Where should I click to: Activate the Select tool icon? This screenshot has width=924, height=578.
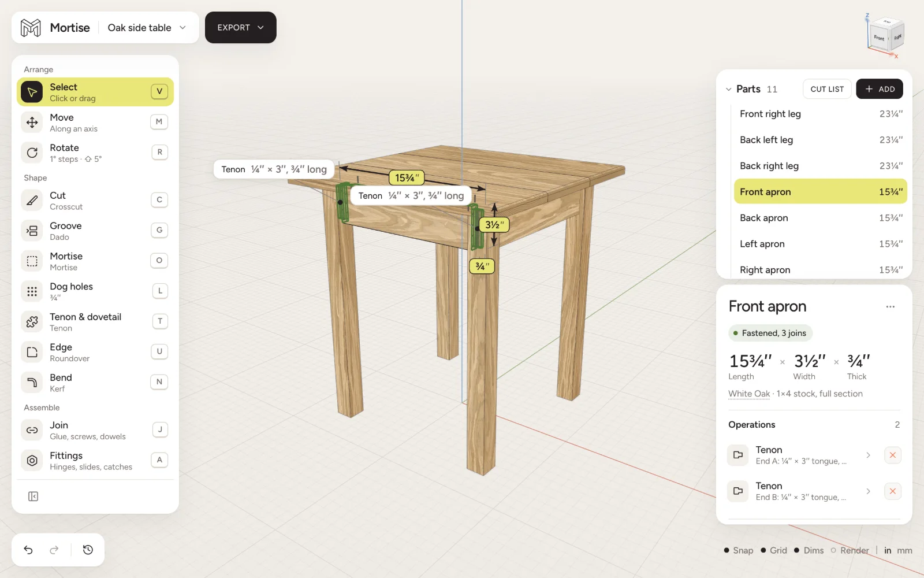point(32,92)
